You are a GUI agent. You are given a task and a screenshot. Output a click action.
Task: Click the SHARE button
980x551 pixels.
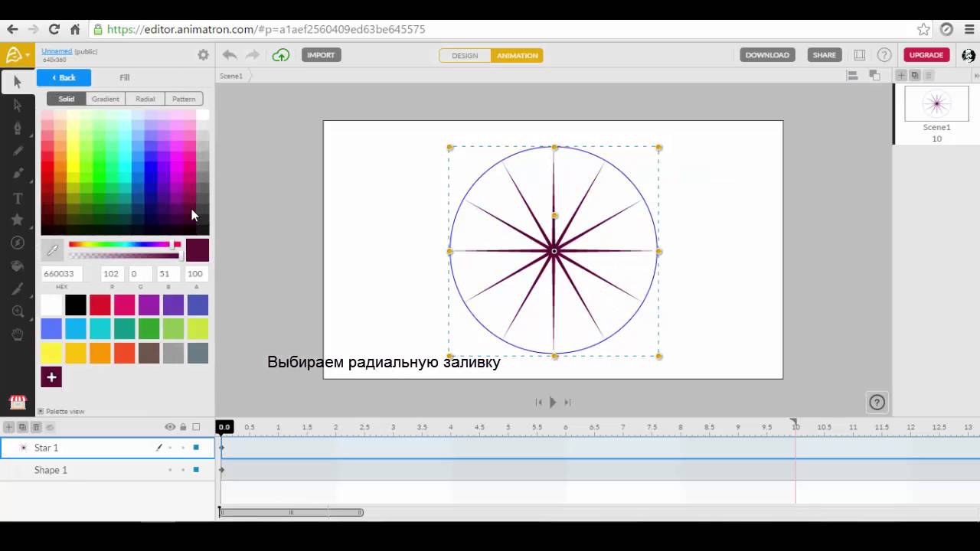pyautogui.click(x=825, y=55)
